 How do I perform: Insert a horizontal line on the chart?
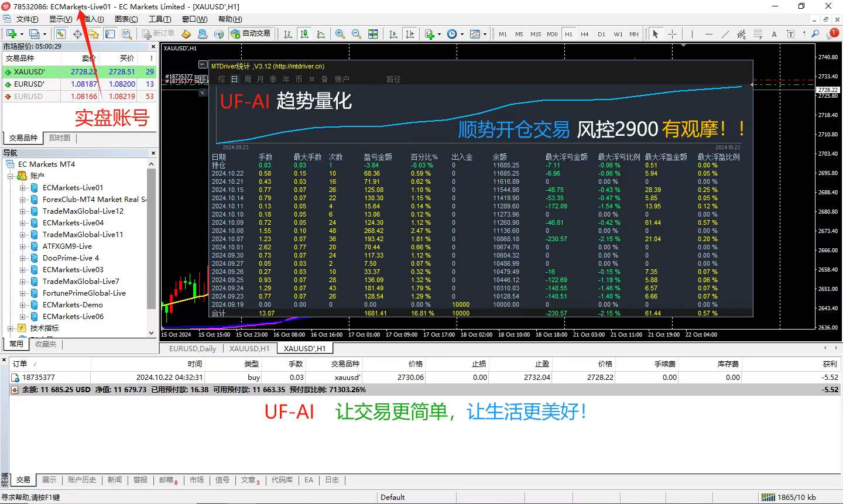coord(708,33)
